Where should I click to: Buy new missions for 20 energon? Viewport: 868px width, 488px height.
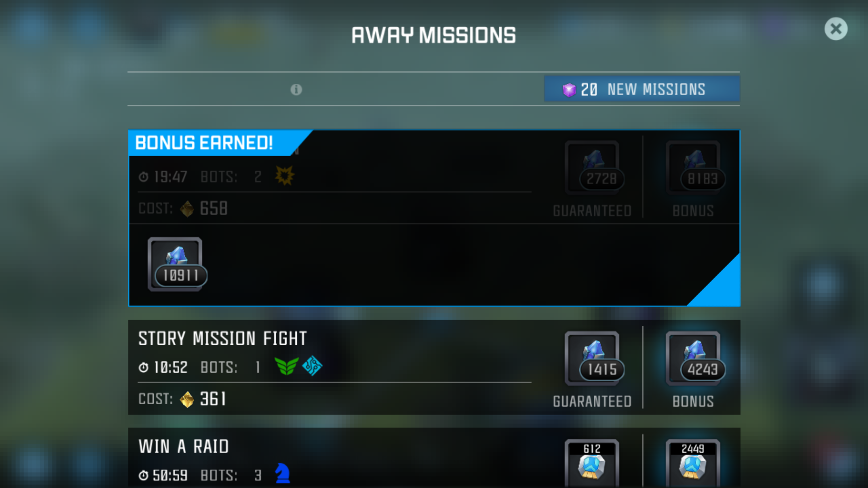pyautogui.click(x=642, y=89)
